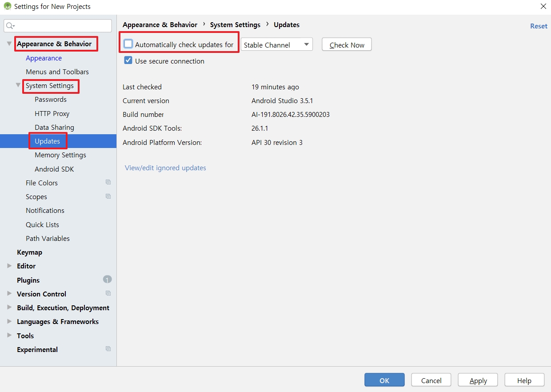Select Menus and Toolbars settings page
551x392 pixels.
(57, 72)
